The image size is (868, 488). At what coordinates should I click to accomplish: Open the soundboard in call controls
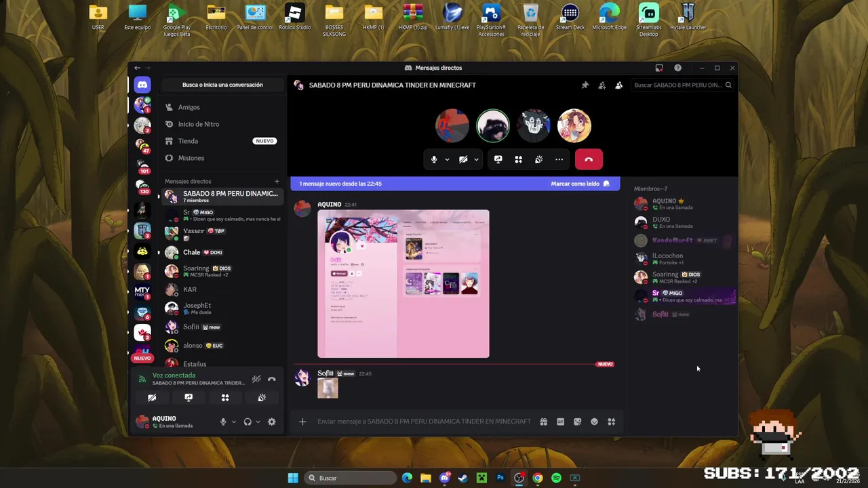click(x=538, y=159)
